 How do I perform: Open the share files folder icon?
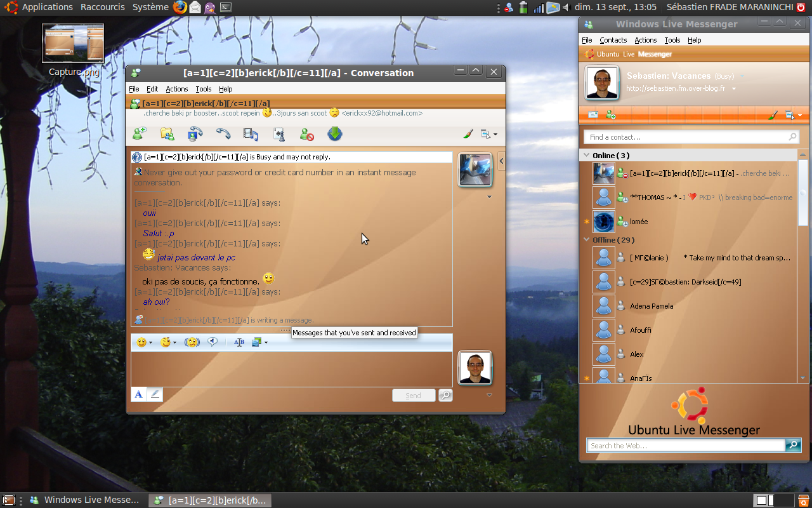[167, 134]
